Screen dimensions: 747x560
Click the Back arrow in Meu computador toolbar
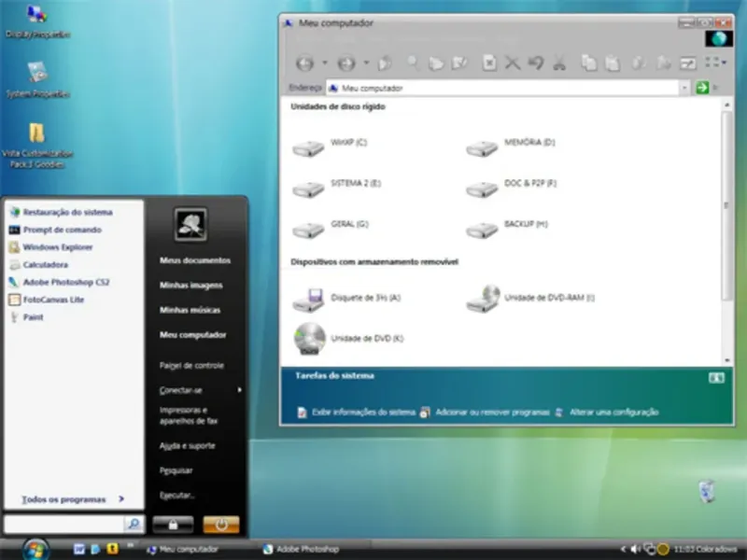305,63
